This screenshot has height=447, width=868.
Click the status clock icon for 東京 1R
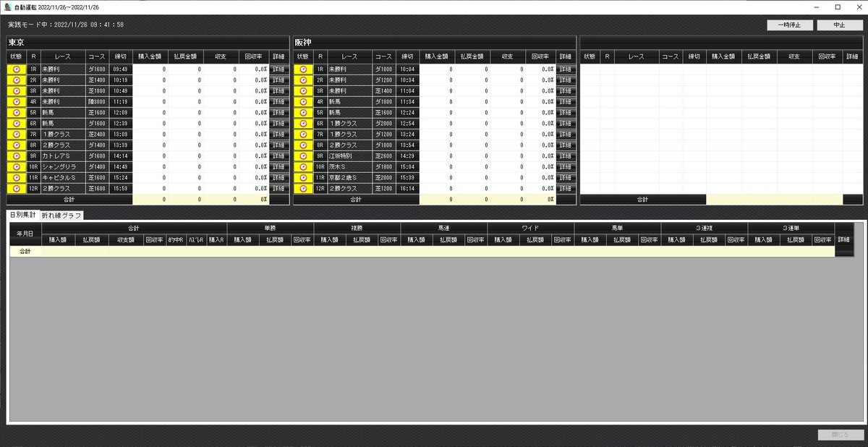pos(16,69)
